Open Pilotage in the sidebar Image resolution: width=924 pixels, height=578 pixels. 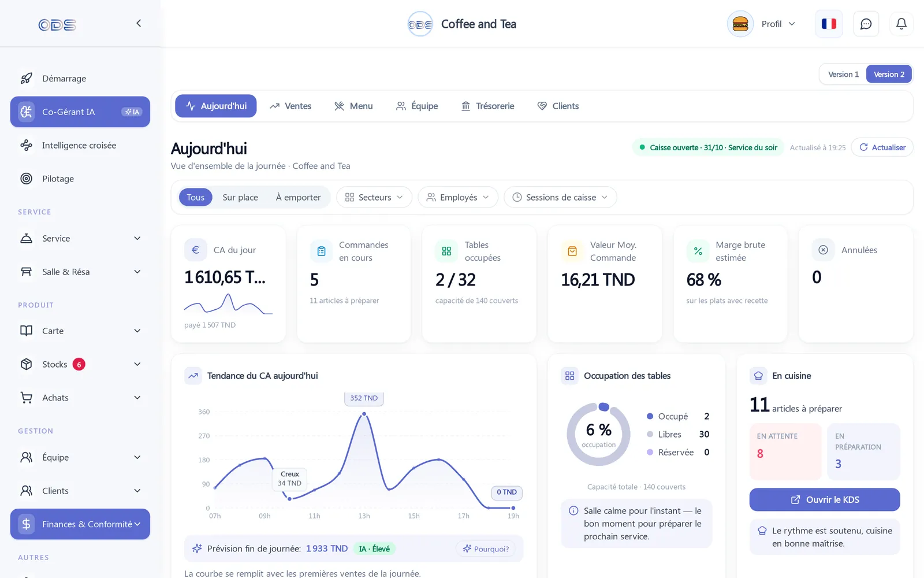[80, 179]
